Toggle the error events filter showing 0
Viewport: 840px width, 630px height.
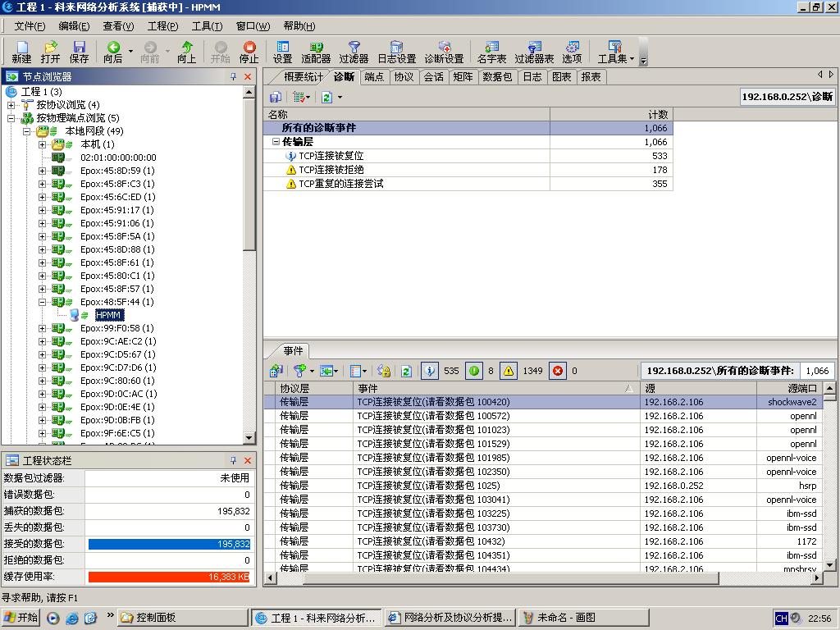[558, 371]
